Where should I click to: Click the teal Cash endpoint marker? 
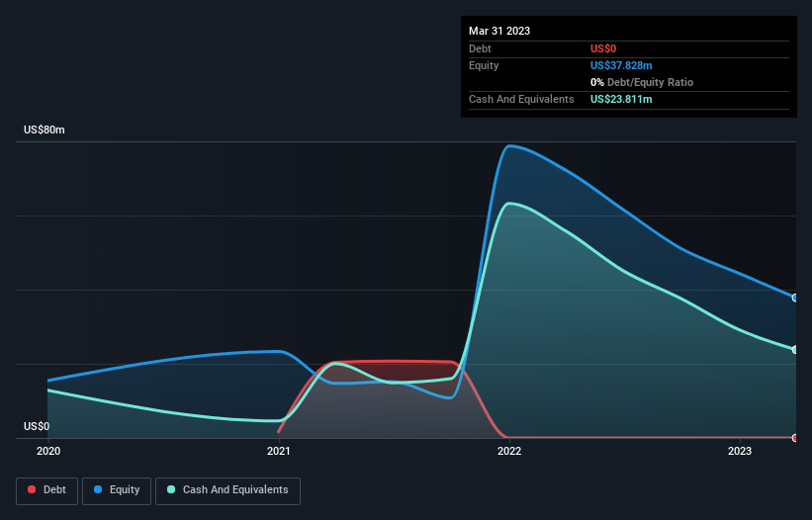795,350
